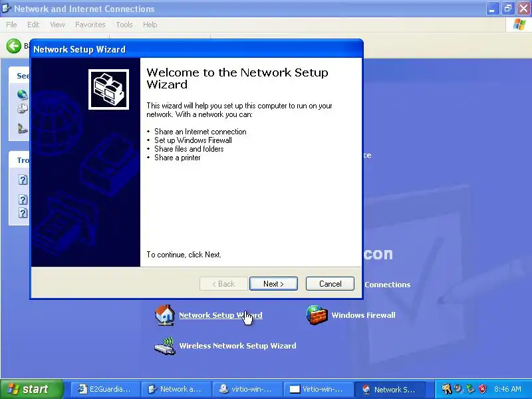
Task: Click the globe icon under See Also
Action: pos(23,94)
